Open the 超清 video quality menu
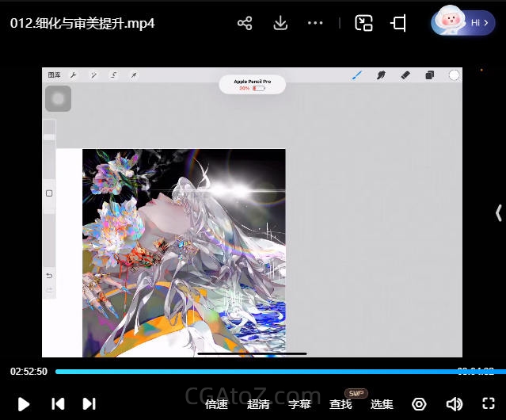Screen dimensions: 506x420 tap(258, 404)
